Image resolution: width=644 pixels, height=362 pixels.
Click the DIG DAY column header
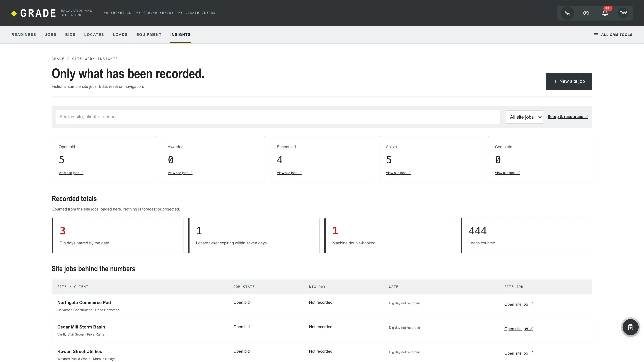(317, 287)
